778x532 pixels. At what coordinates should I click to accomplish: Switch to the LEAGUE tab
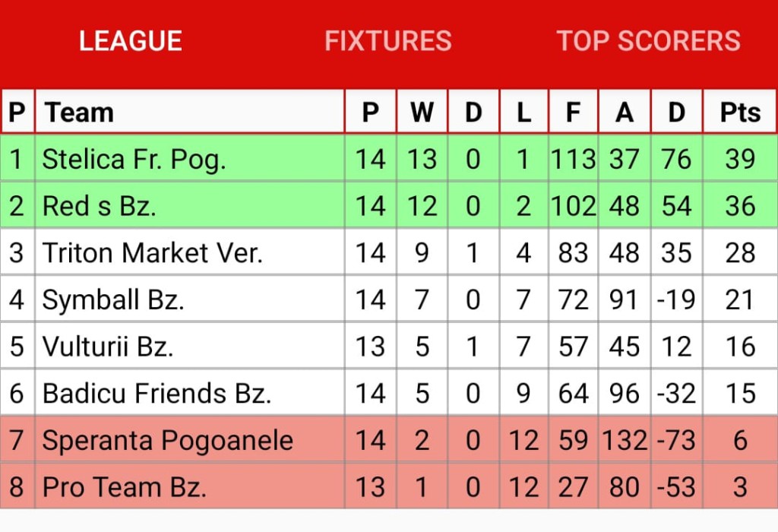pyautogui.click(x=131, y=41)
